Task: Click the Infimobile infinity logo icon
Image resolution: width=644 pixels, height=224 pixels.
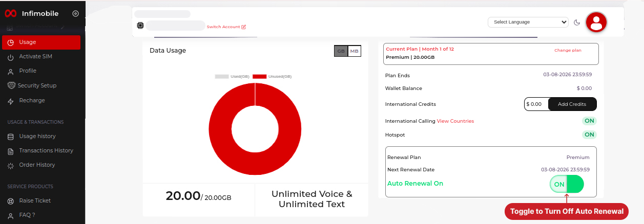Action: (11, 13)
